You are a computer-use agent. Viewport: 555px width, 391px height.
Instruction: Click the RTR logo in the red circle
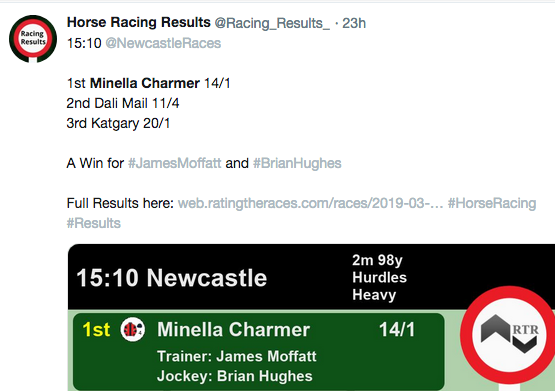click(x=509, y=335)
